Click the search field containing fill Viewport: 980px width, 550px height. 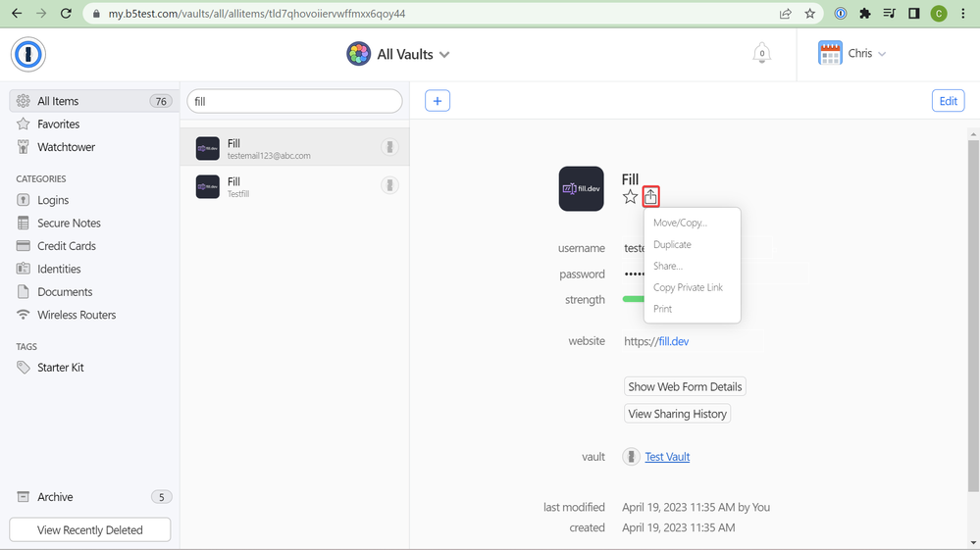294,101
